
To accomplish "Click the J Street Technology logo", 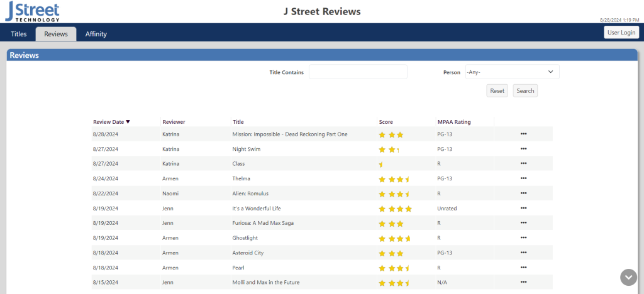I will click(32, 11).
